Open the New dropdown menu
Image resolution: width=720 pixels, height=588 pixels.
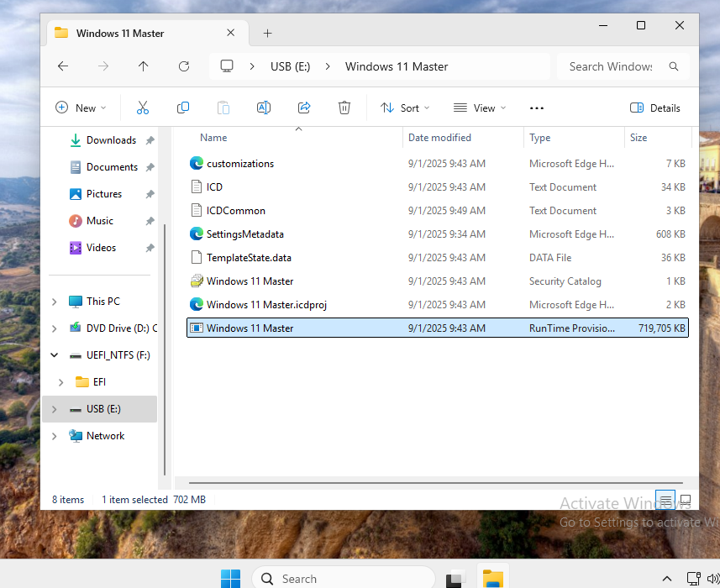click(81, 108)
